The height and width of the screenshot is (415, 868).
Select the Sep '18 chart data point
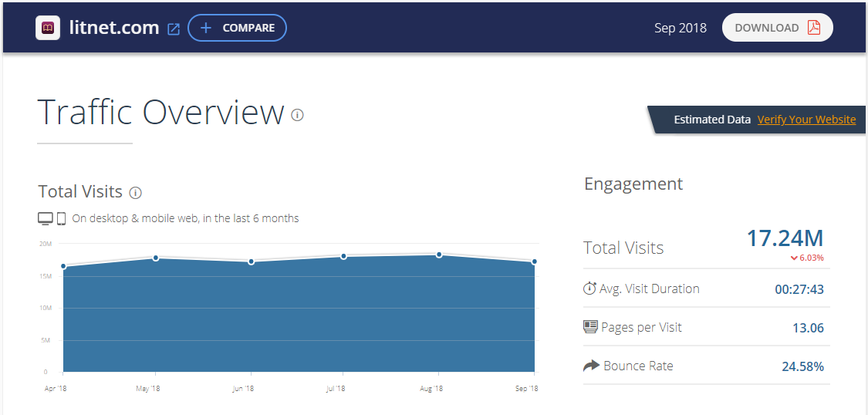(534, 261)
